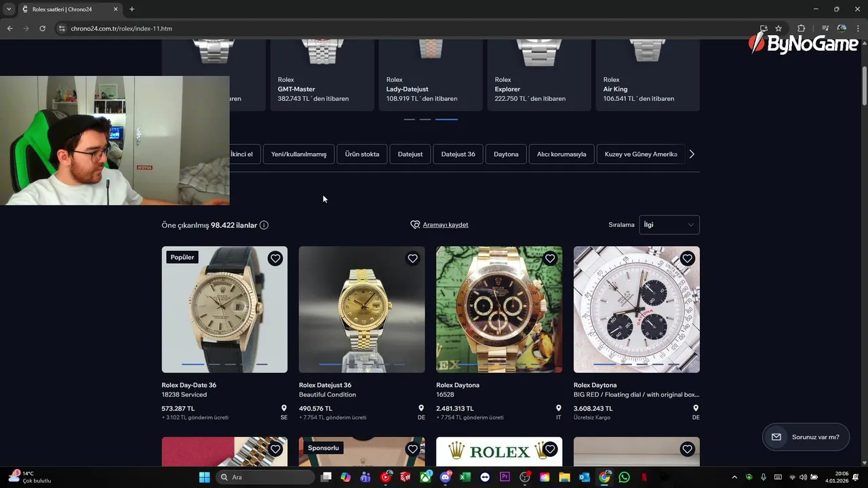Open the Rolex GMT-Master model card
This screenshot has height=488, width=868.
click(x=322, y=75)
